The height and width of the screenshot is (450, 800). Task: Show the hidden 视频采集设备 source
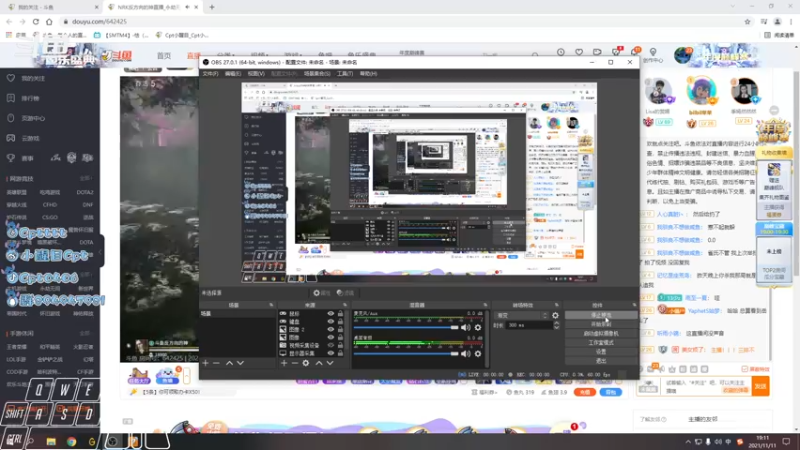pos(331,345)
